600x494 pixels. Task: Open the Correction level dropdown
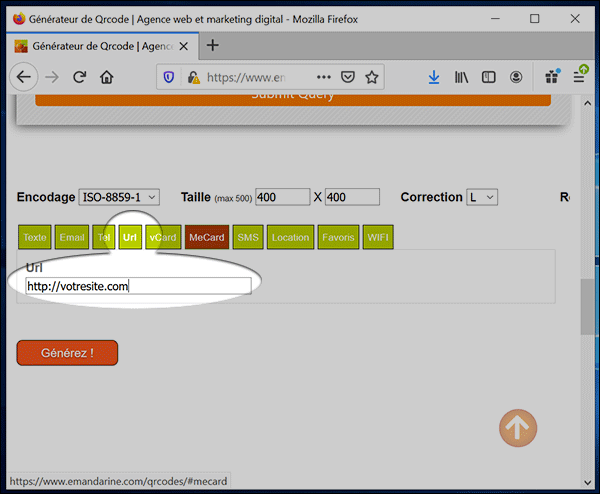point(482,198)
